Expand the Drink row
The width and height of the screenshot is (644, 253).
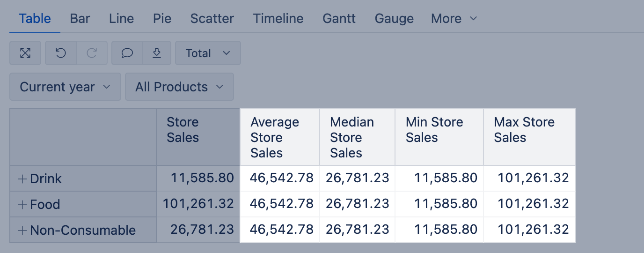[22, 179]
